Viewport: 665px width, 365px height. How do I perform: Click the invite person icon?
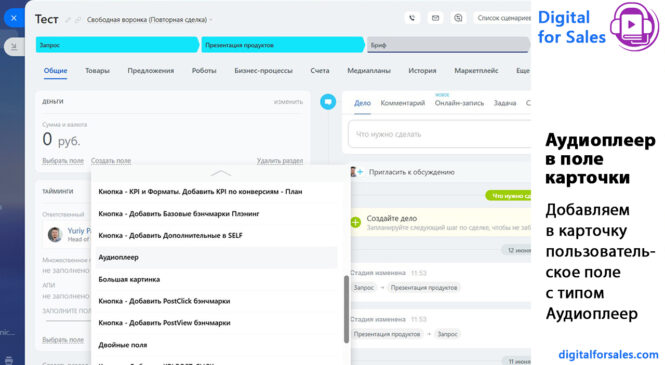[356, 172]
